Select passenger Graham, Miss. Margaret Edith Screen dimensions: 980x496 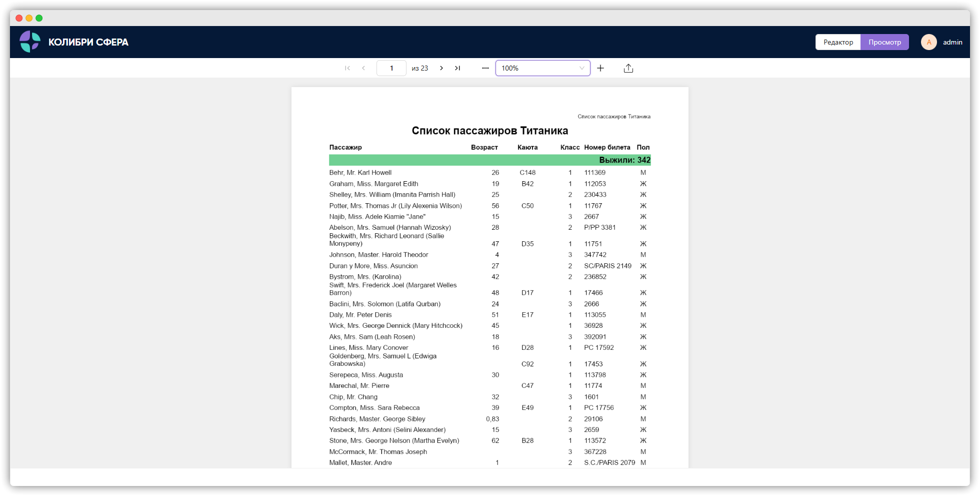point(373,184)
